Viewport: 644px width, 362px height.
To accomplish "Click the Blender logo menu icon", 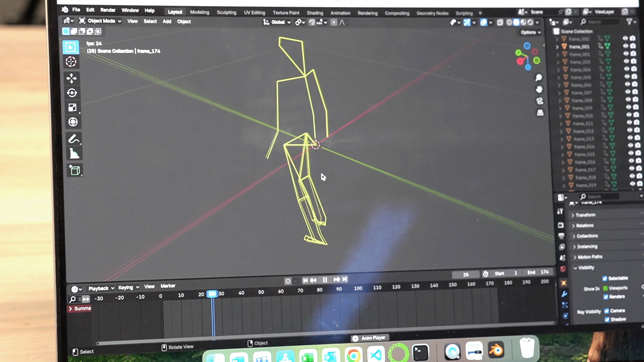I will click(x=65, y=9).
